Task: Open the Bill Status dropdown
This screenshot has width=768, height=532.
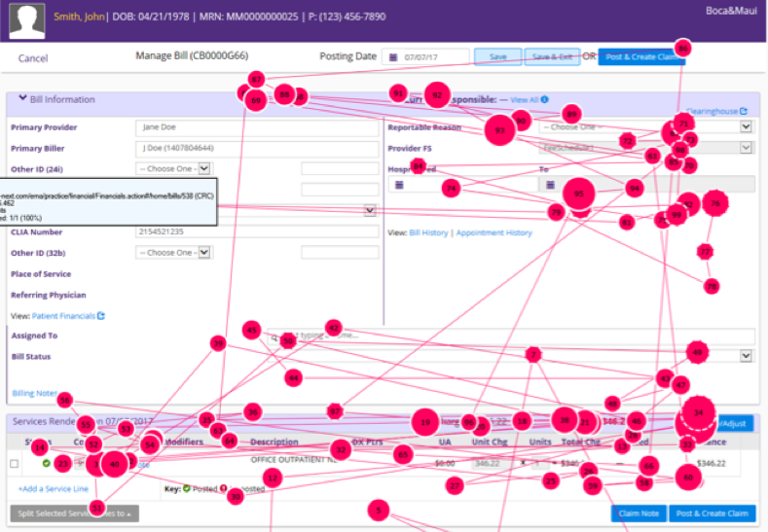Action: (746, 356)
